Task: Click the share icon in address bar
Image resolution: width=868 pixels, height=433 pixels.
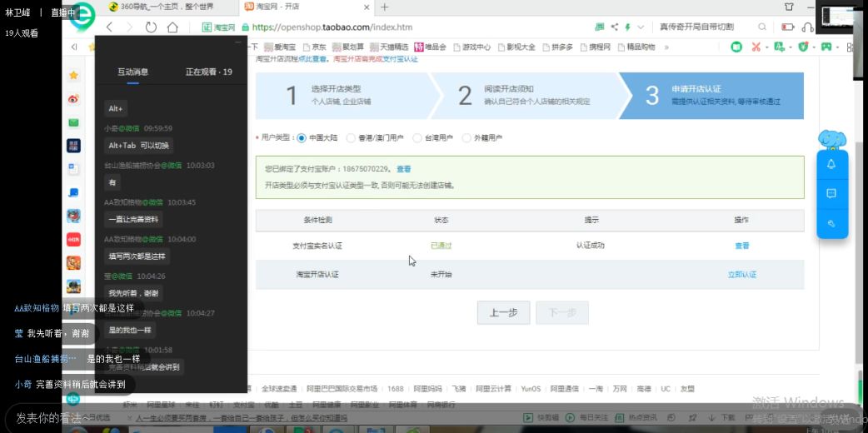Action: click(615, 27)
